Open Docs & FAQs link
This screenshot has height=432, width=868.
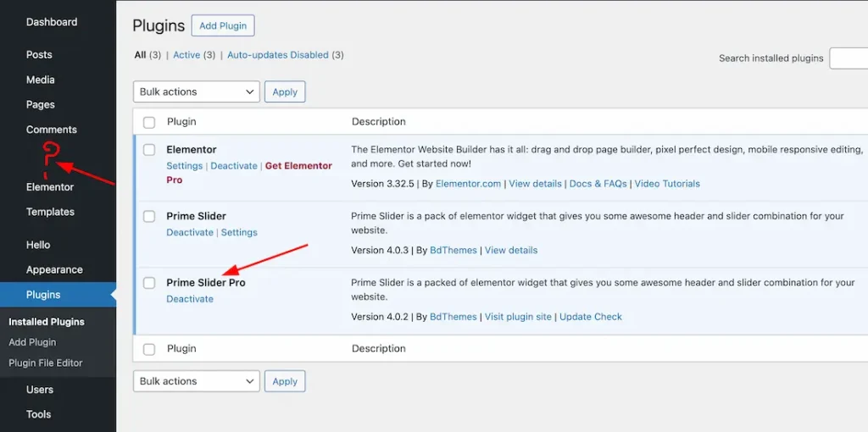(x=598, y=184)
